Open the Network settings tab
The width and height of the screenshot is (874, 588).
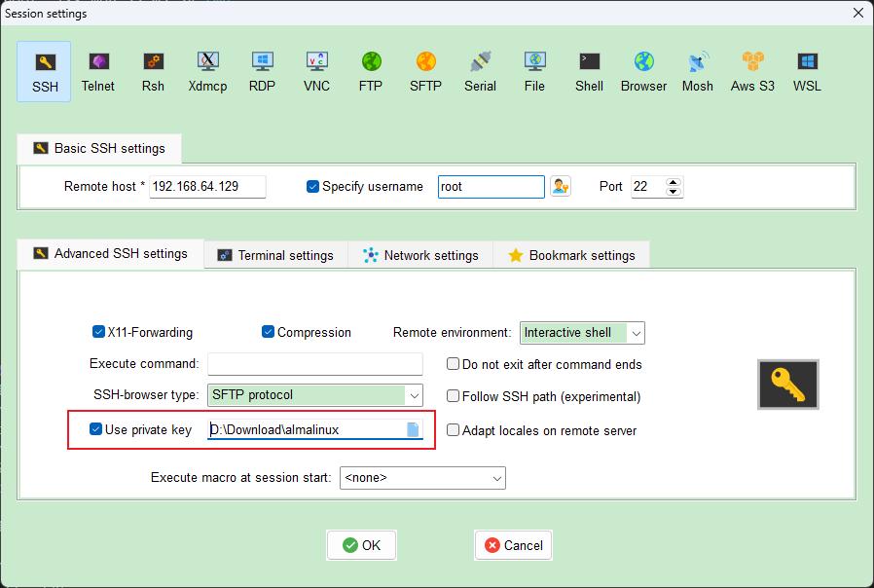pyautogui.click(x=420, y=255)
